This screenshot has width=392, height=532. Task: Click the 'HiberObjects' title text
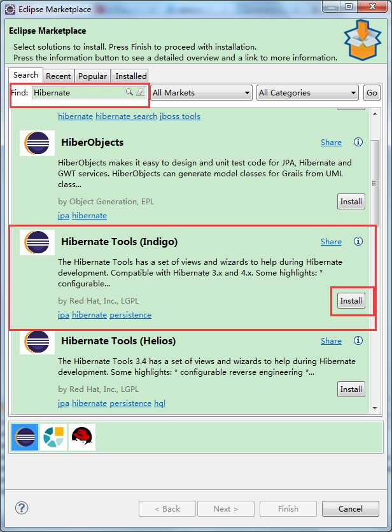click(x=92, y=143)
